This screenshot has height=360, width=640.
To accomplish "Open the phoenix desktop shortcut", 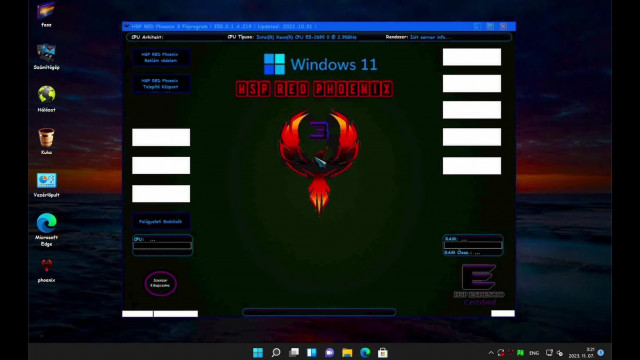I will click(46, 270).
